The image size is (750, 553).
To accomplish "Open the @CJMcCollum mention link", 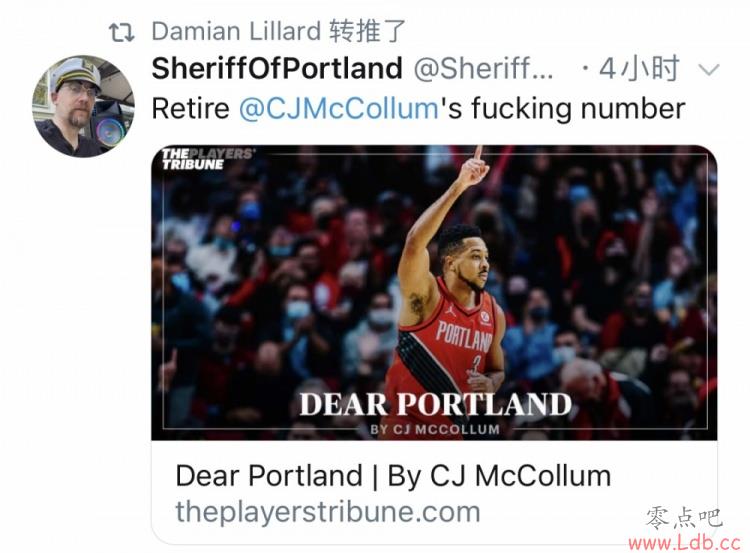I will tap(339, 109).
